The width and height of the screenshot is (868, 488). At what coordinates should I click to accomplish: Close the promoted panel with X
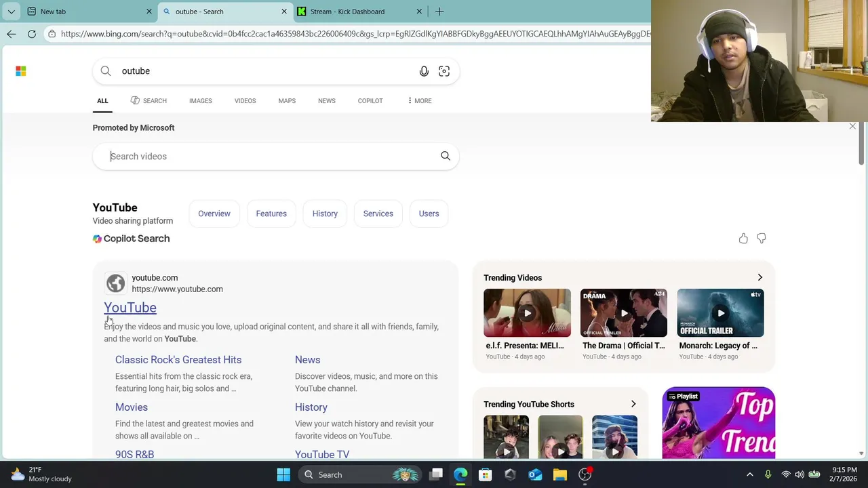coord(852,127)
